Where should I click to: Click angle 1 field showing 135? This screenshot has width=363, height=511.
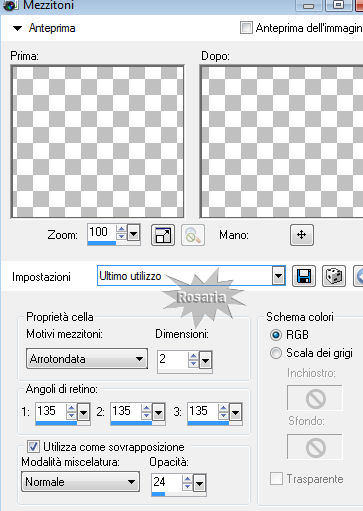click(x=51, y=411)
